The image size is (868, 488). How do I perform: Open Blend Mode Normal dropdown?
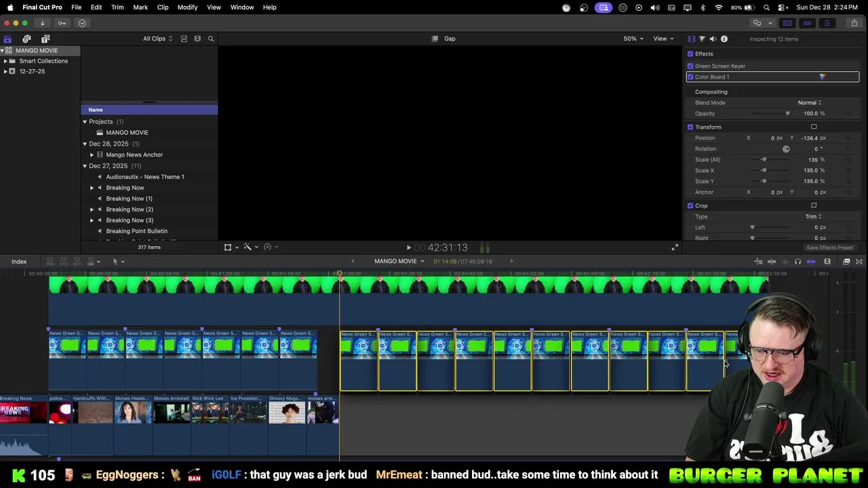pyautogui.click(x=810, y=102)
